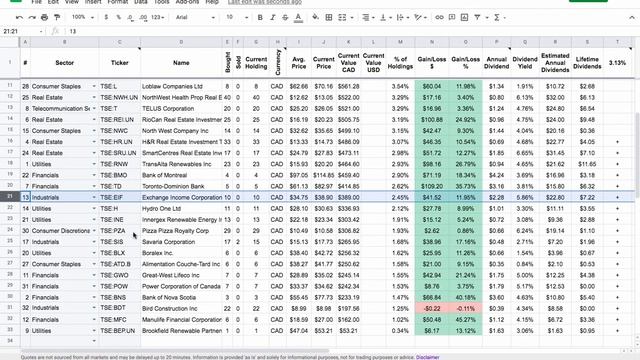Open the Arial font dropdown
This screenshot has height=360, width=640.
[x=195, y=18]
